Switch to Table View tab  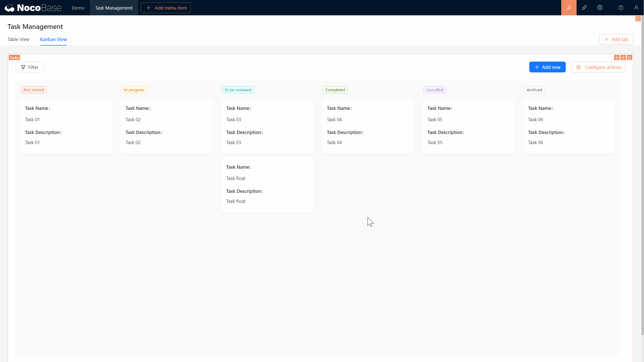click(x=19, y=39)
